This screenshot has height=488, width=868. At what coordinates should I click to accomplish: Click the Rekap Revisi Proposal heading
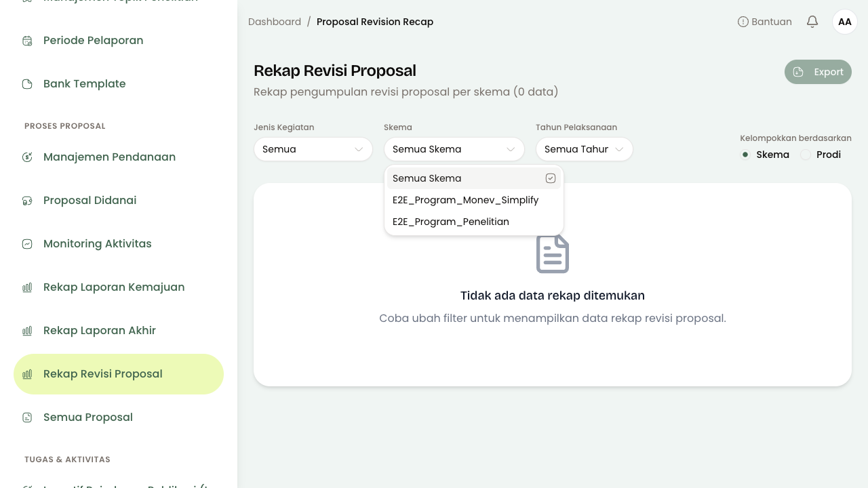[x=335, y=70]
